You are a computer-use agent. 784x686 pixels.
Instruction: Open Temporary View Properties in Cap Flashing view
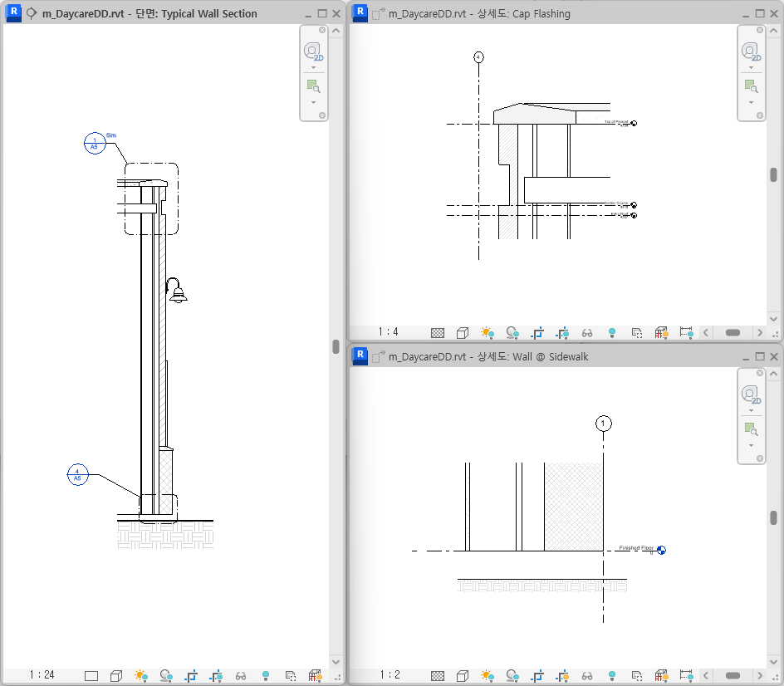click(x=637, y=333)
